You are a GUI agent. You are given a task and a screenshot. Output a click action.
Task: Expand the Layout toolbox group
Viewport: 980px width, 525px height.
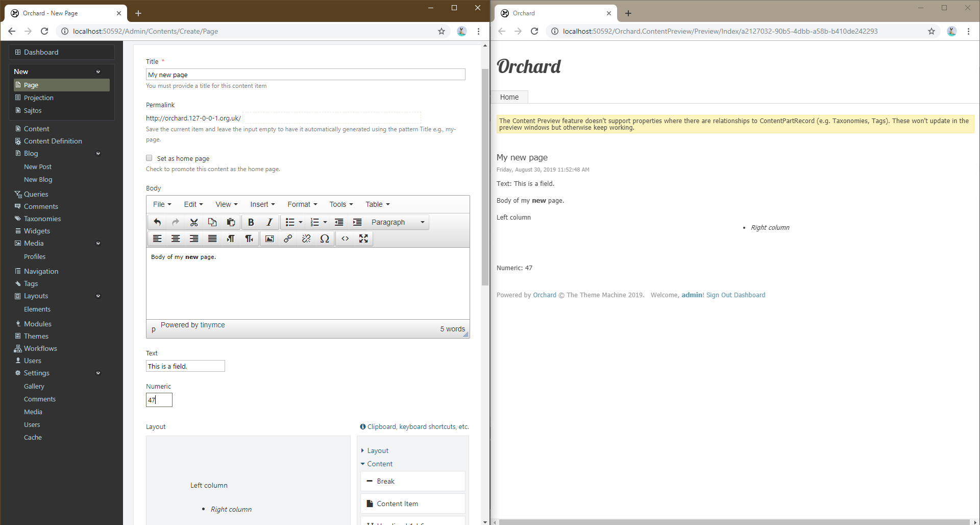375,450
